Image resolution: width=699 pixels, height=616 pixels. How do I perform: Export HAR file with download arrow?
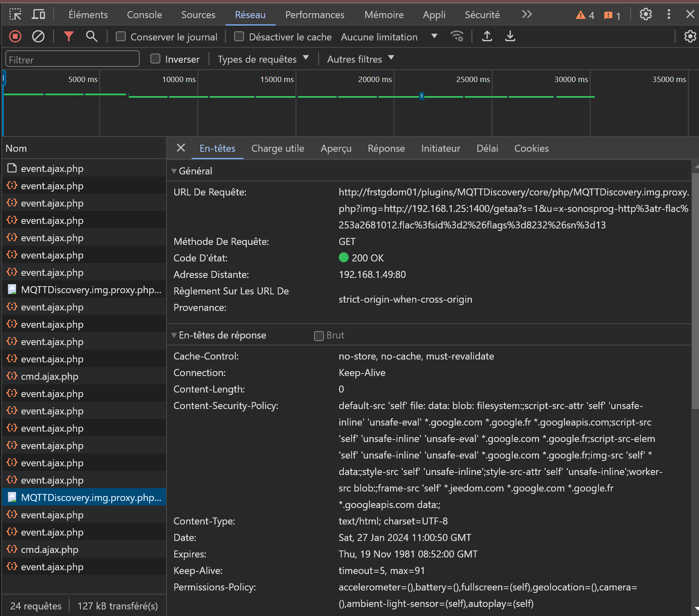pyautogui.click(x=510, y=37)
